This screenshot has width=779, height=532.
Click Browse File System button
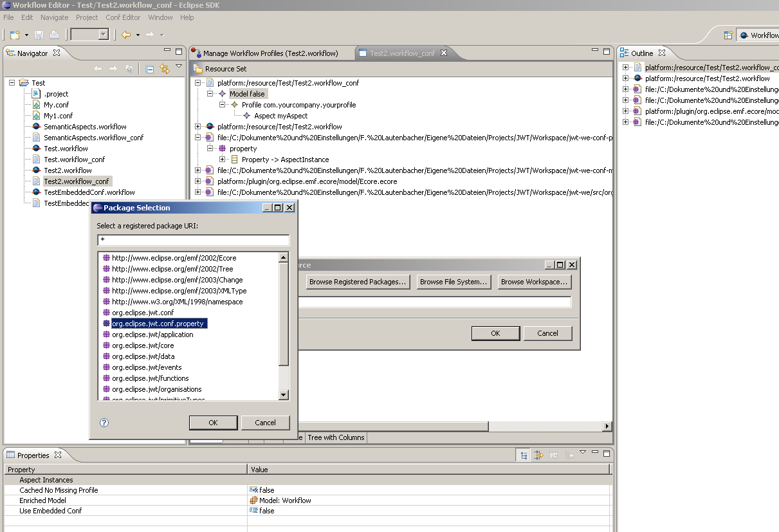click(454, 282)
